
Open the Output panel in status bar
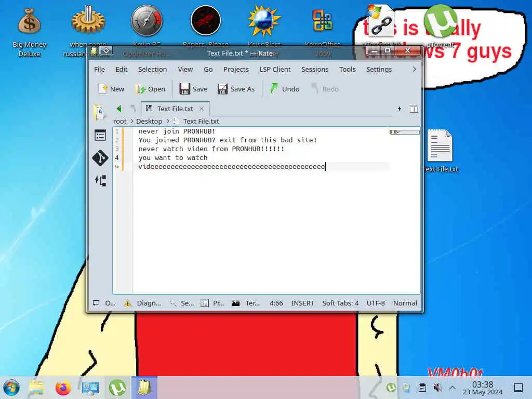pyautogui.click(x=104, y=303)
